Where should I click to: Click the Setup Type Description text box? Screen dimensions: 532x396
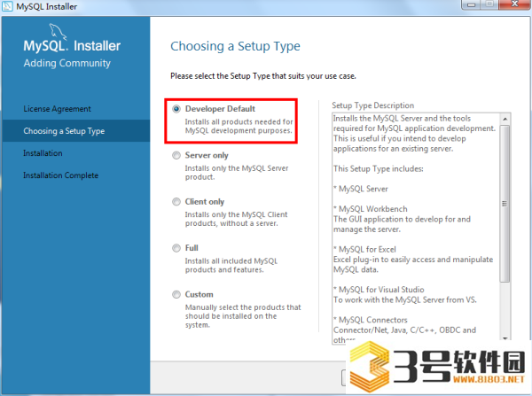click(416, 229)
